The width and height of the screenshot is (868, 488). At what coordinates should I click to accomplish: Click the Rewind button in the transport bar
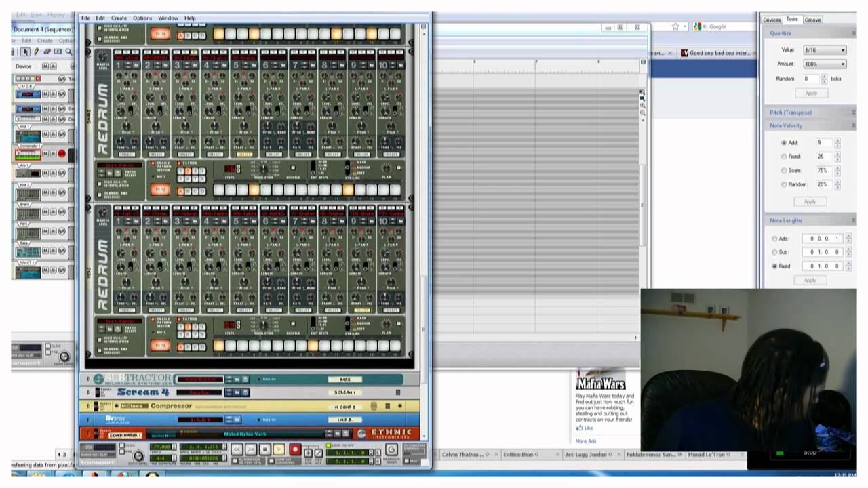coord(237,449)
